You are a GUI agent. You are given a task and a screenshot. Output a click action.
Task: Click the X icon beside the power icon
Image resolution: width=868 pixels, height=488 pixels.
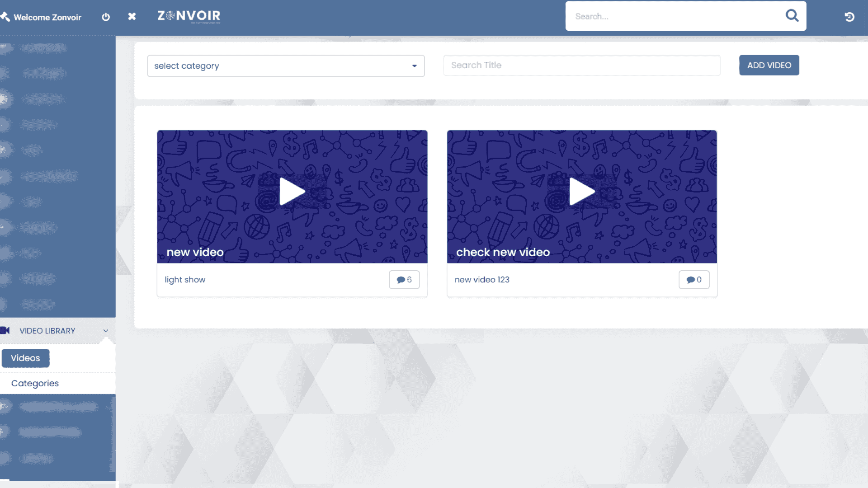(x=132, y=16)
